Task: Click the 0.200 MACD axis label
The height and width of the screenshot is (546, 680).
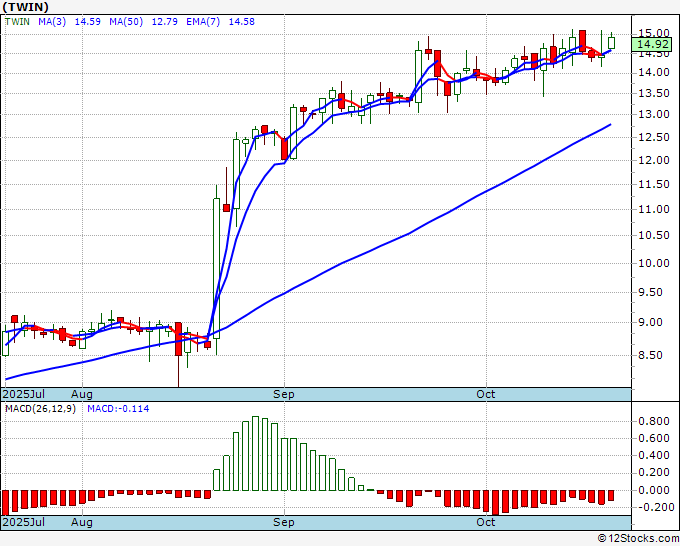Action: point(654,472)
